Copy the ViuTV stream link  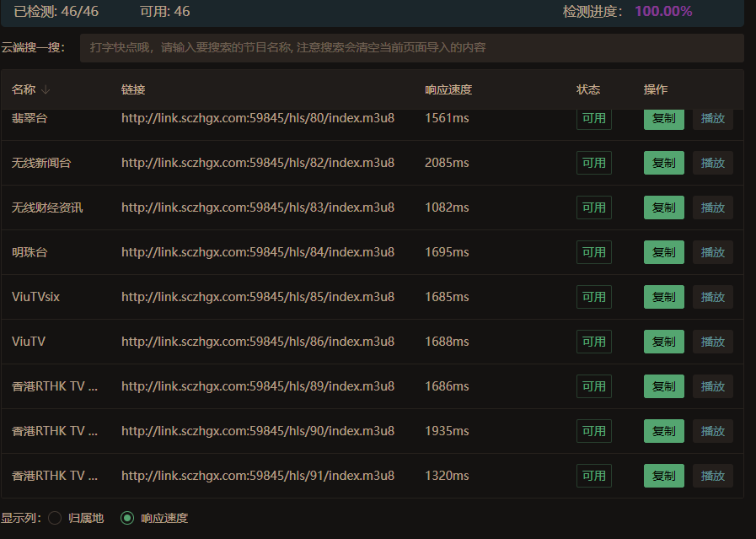663,342
